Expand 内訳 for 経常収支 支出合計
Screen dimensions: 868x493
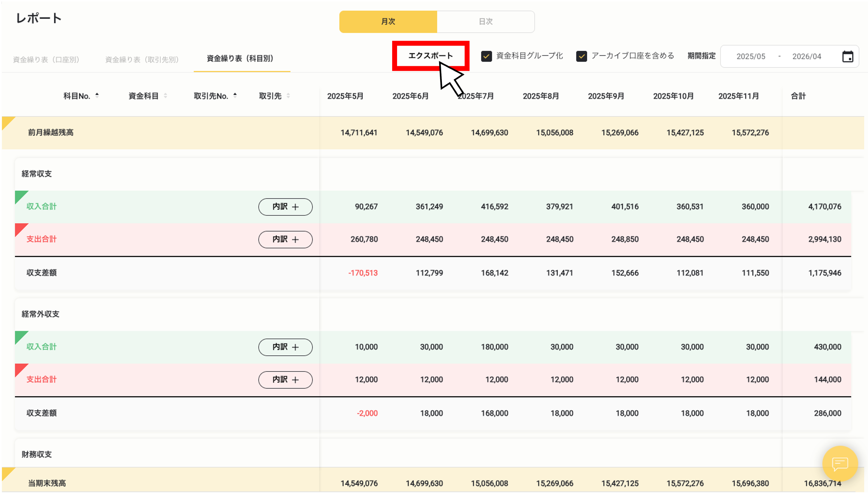click(x=285, y=239)
